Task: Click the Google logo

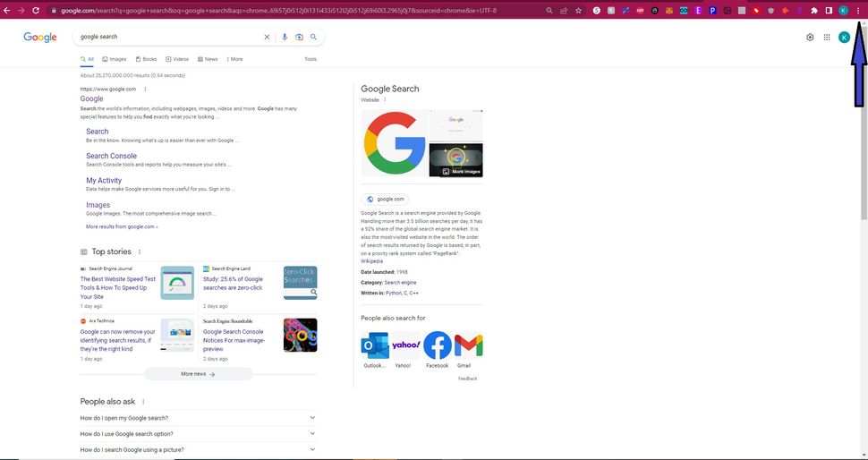Action: click(x=40, y=37)
